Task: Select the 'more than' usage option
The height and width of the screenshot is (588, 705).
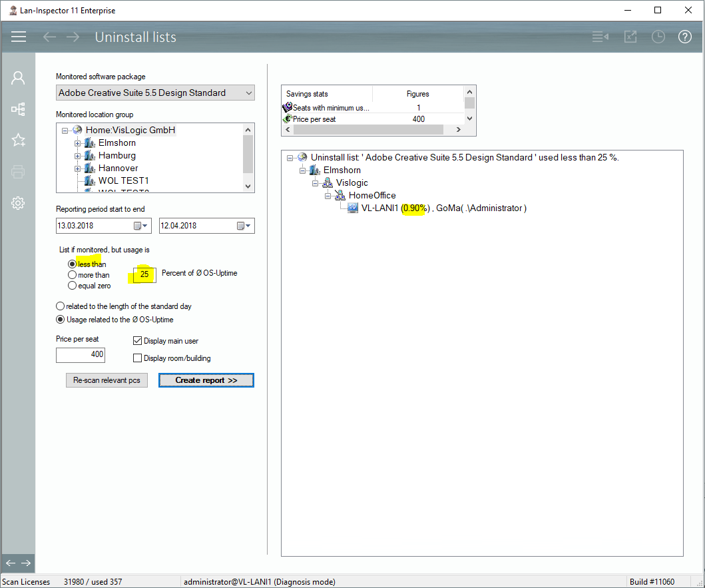Action: click(x=72, y=275)
